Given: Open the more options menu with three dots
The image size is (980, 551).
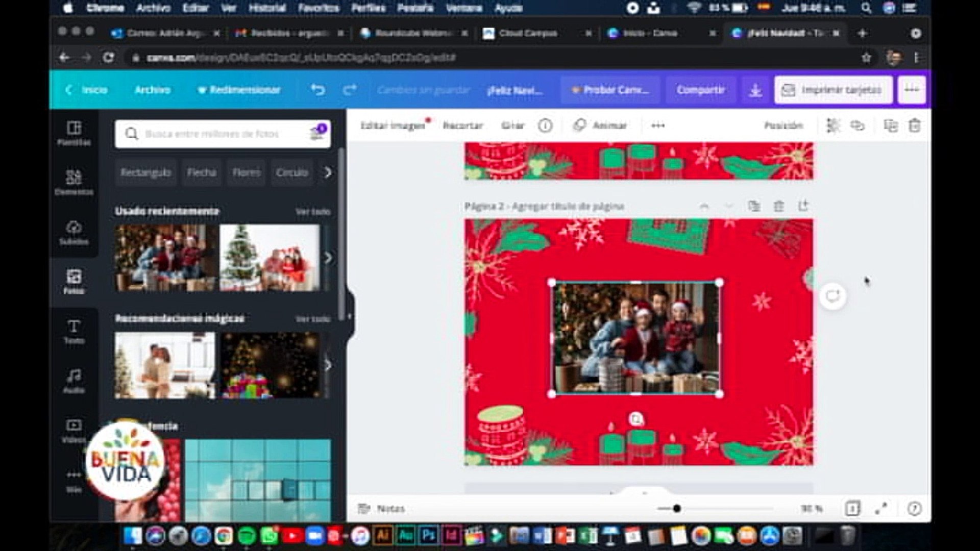Looking at the screenshot, I should [658, 126].
